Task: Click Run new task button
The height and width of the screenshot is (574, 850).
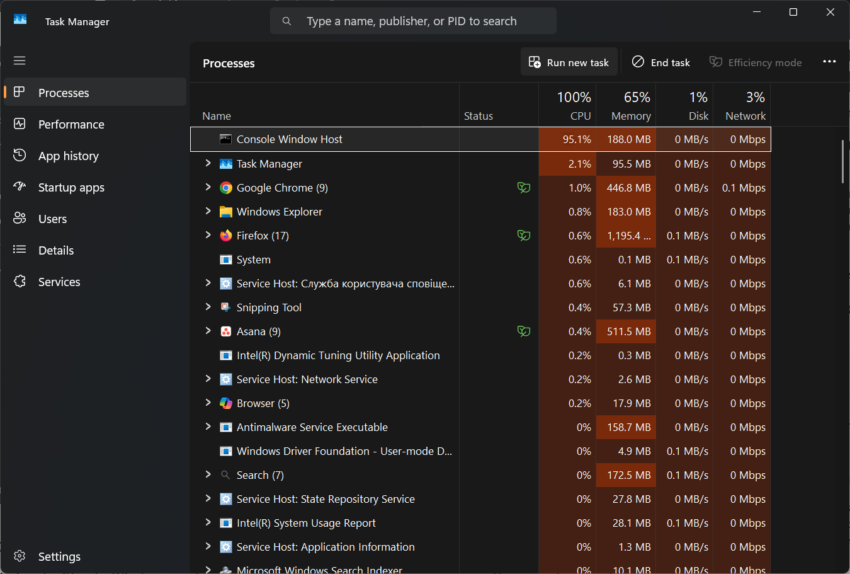Action: [569, 62]
